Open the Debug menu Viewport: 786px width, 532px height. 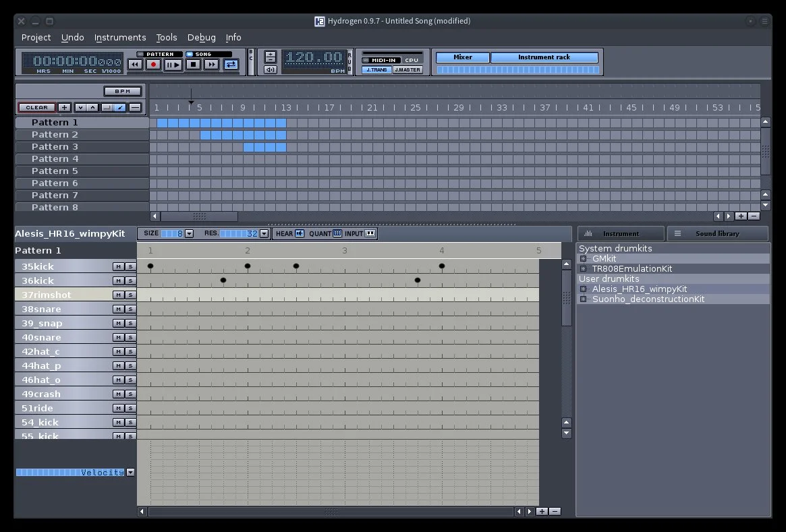click(x=202, y=38)
